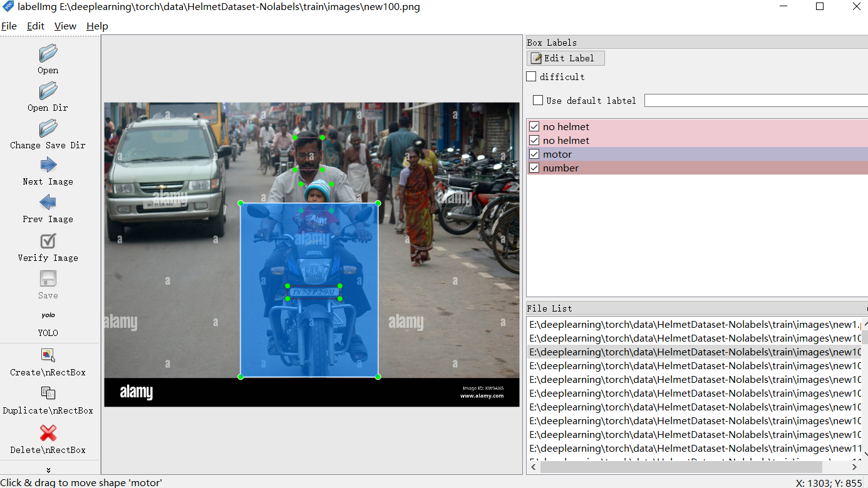
Task: Click the File List scroll-left arrow
Action: pos(534,467)
